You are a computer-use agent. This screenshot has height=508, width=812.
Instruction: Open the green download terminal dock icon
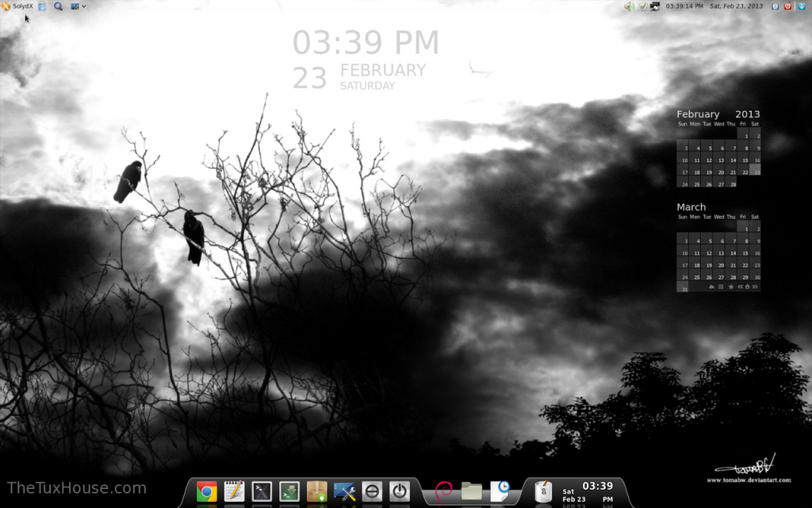pos(289,491)
